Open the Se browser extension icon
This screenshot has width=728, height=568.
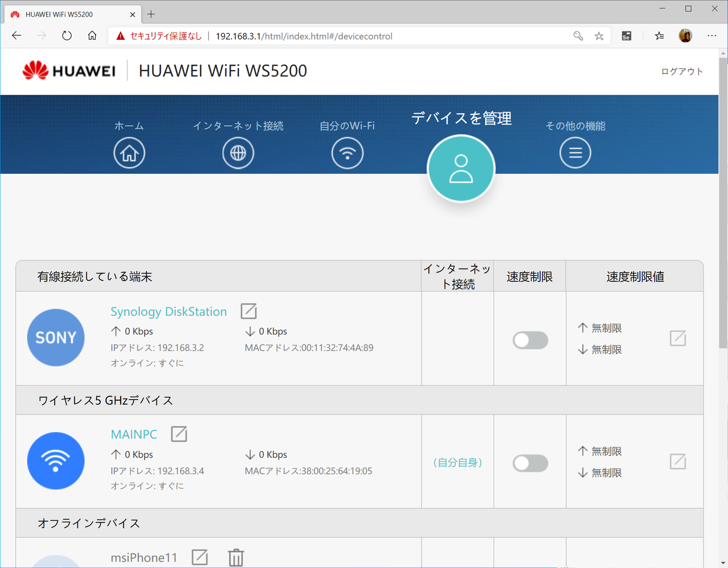pyautogui.click(x=626, y=36)
